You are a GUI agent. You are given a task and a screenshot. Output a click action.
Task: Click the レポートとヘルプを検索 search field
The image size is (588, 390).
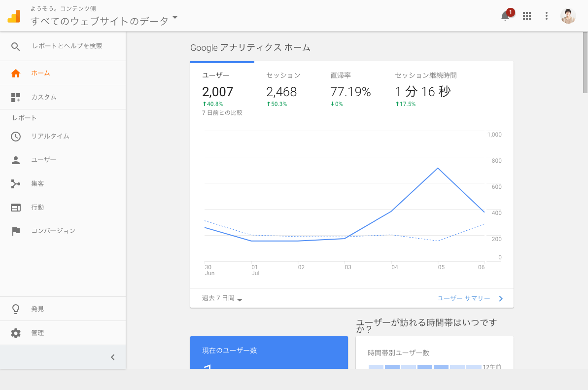(x=68, y=46)
